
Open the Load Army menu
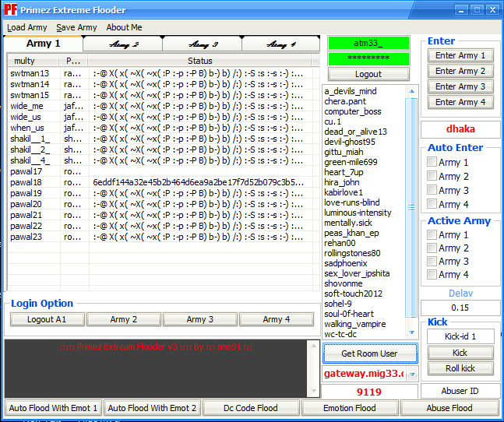pyautogui.click(x=27, y=27)
